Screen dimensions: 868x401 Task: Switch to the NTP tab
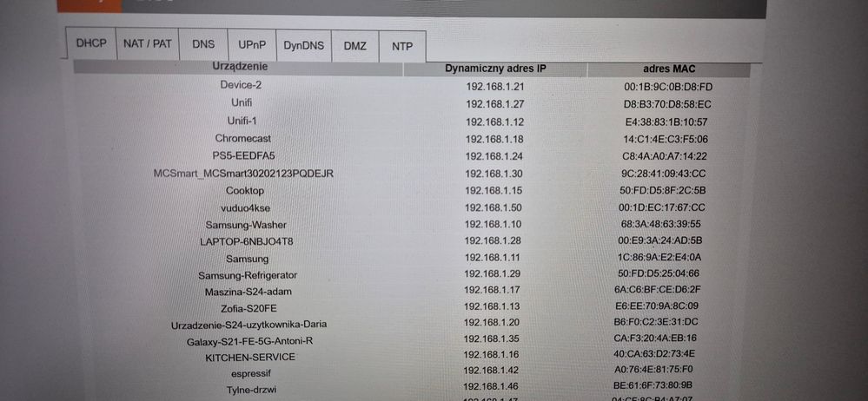[402, 47]
